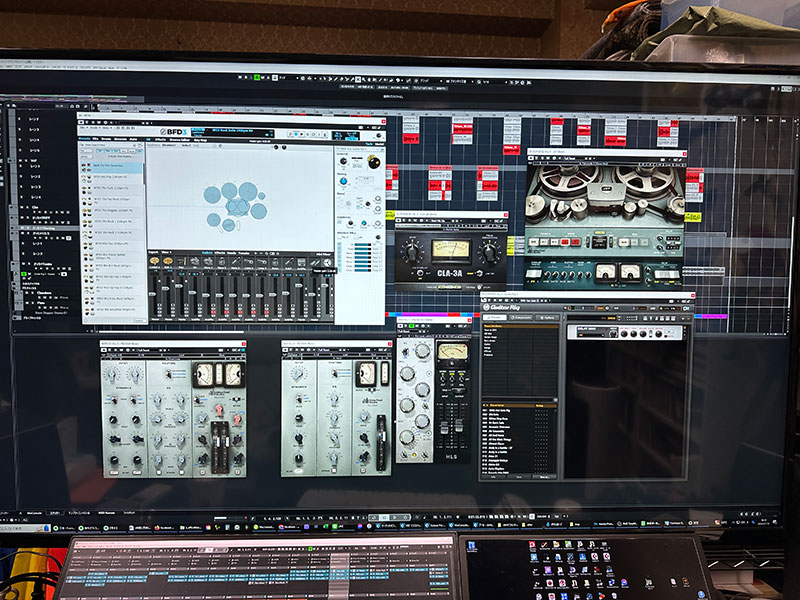
Task: Toggle the first red speed button on the tape plugin
Action: pos(565,242)
